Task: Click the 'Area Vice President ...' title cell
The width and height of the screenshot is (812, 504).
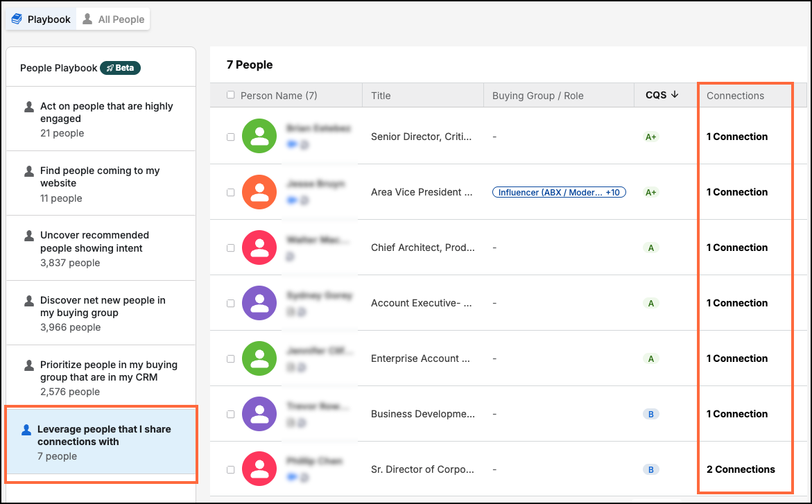Action: [422, 192]
